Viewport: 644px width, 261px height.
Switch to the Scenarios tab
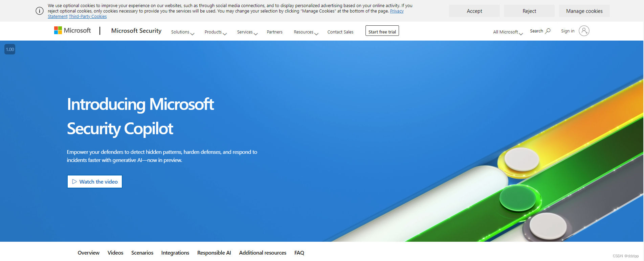click(142, 253)
